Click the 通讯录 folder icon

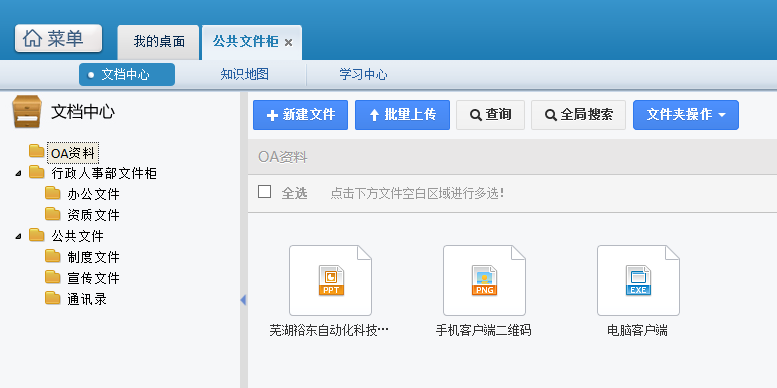click(x=53, y=298)
